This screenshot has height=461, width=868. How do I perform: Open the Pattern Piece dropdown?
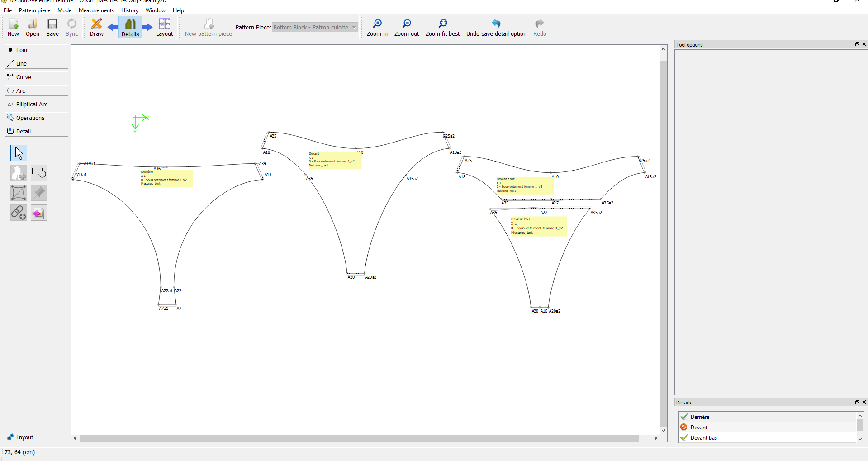(x=315, y=28)
